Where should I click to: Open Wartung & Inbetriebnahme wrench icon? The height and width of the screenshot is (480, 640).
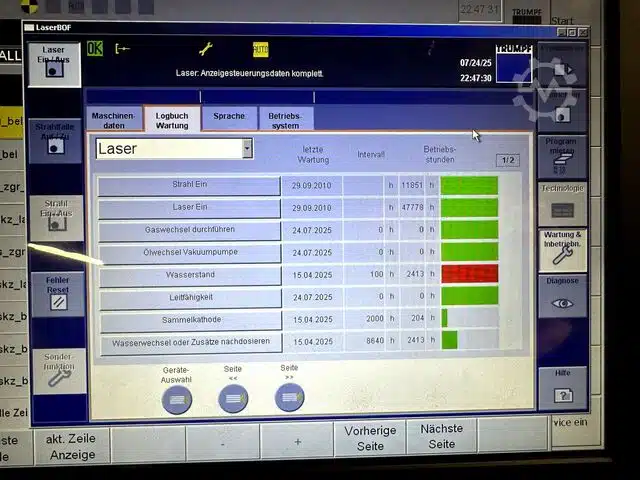point(563,248)
